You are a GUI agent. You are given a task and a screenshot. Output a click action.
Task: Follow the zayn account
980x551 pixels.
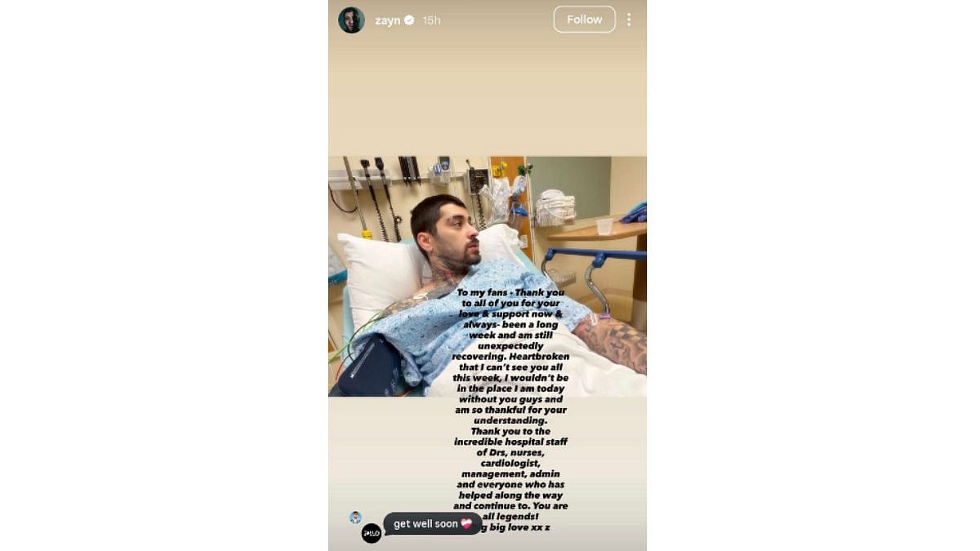(x=584, y=20)
